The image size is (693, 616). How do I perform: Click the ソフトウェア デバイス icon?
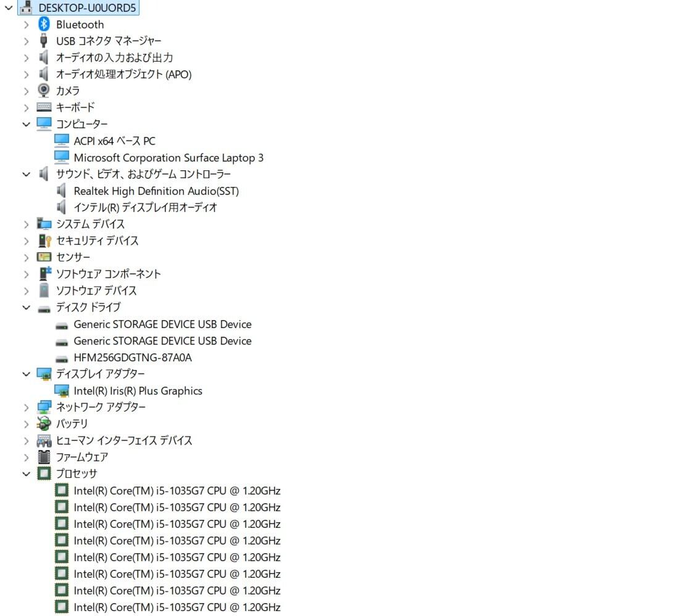coord(44,290)
